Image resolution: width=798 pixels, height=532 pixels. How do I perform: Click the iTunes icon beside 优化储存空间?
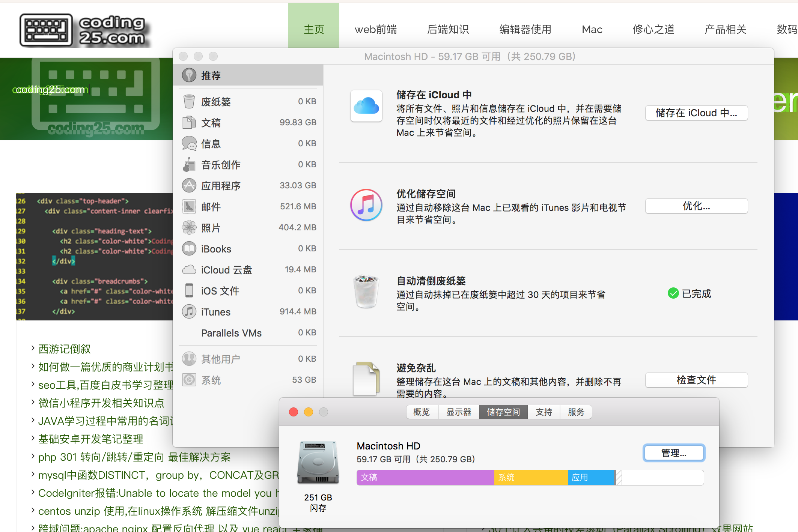click(366, 205)
